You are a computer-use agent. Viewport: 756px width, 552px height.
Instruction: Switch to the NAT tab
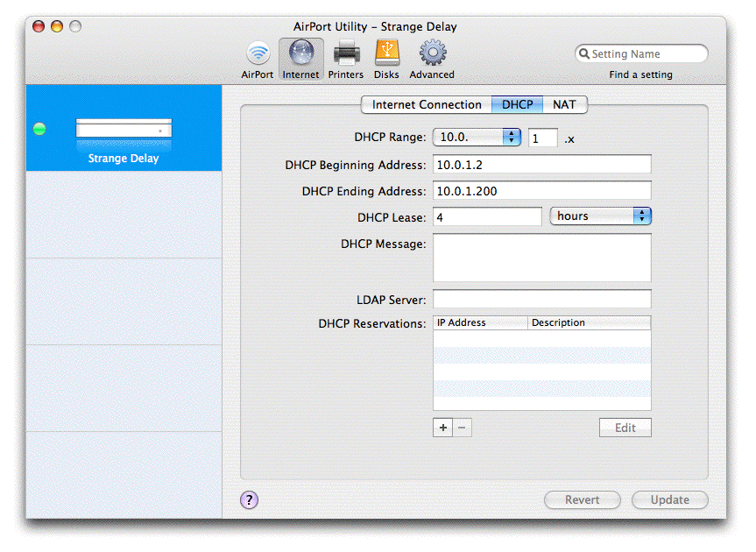coord(564,105)
